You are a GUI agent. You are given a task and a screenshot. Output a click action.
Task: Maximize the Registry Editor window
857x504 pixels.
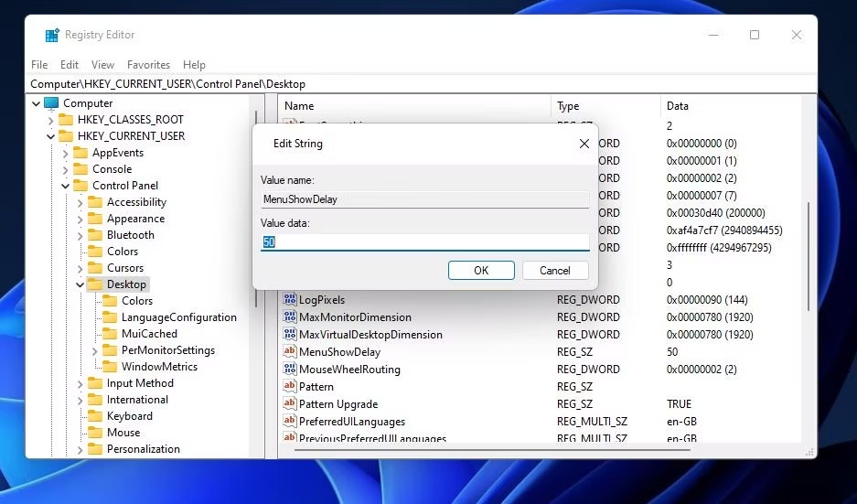point(755,35)
